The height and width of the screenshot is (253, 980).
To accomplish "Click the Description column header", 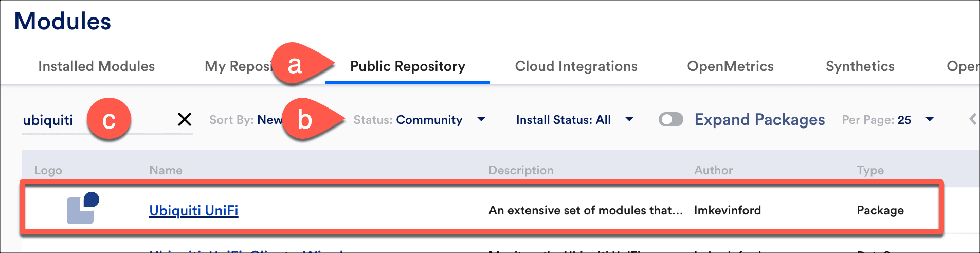I will [x=521, y=170].
